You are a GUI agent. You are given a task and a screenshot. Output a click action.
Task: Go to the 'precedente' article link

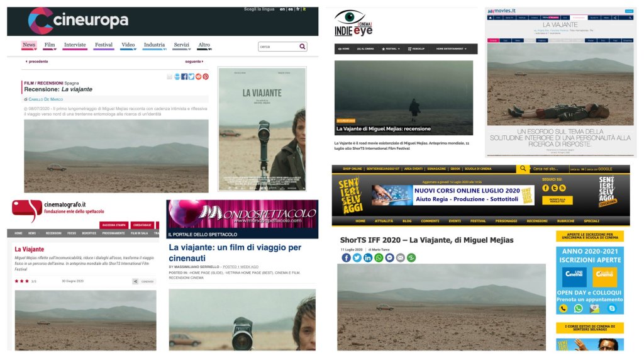click(x=36, y=62)
